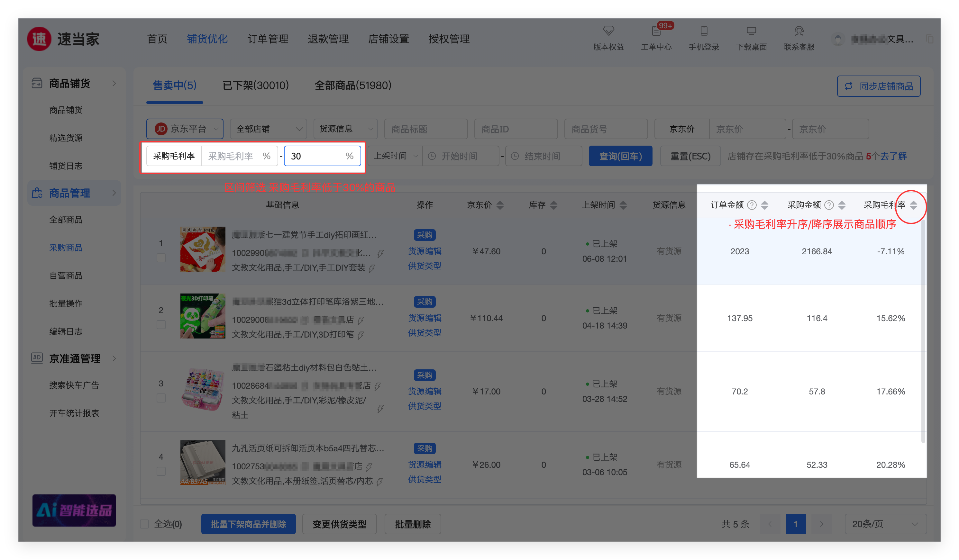Click the 手机登录 phone icon
The image size is (959, 560).
704,31
